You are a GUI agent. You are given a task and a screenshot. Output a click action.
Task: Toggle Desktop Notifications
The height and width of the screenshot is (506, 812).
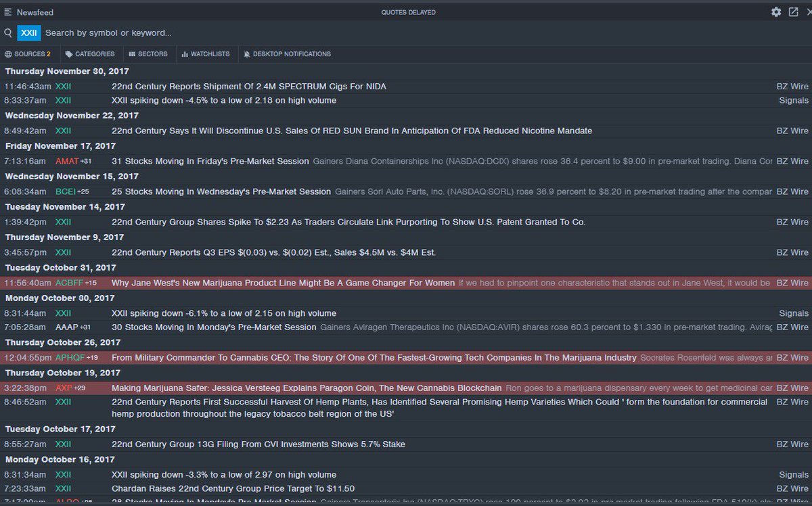287,54
